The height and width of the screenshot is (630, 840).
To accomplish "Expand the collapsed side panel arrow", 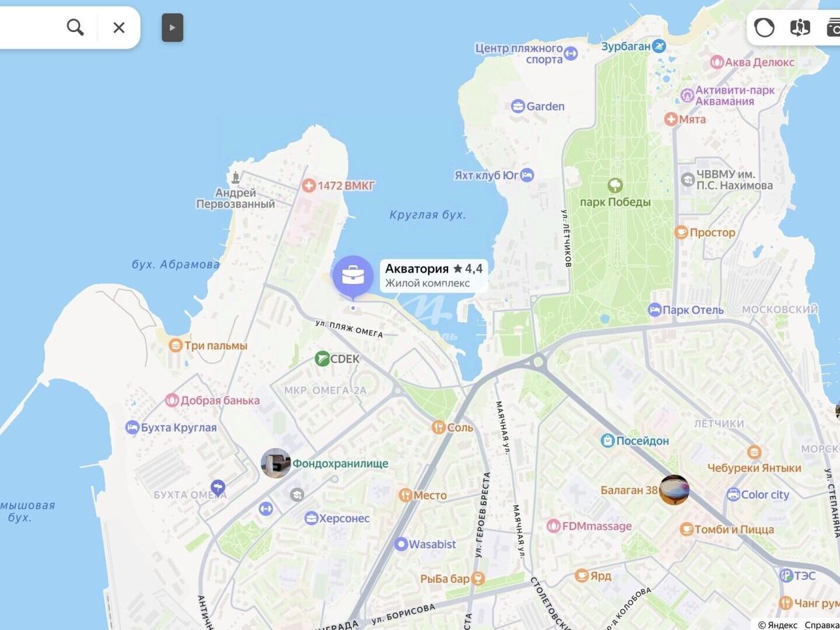I will (172, 27).
